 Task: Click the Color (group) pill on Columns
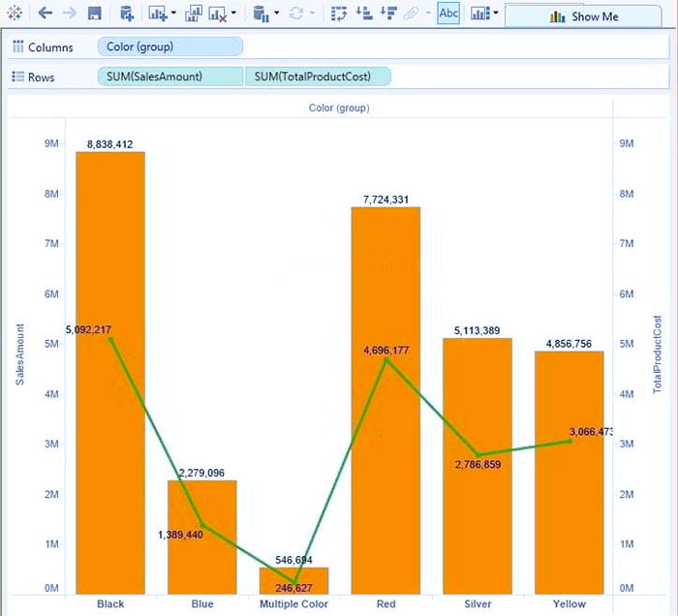[x=169, y=46]
